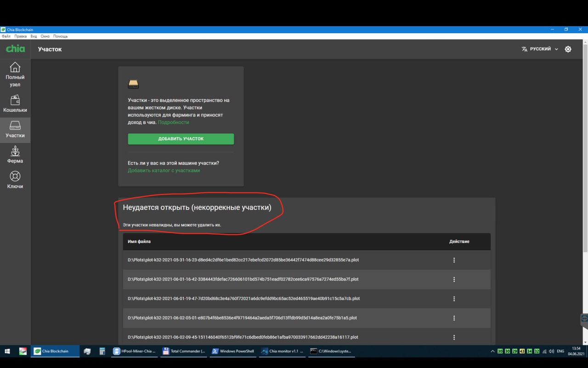Viewport: 588px width, 368px height.
Task: Select the Участки (Plots) sidebar item
Action: tap(15, 130)
